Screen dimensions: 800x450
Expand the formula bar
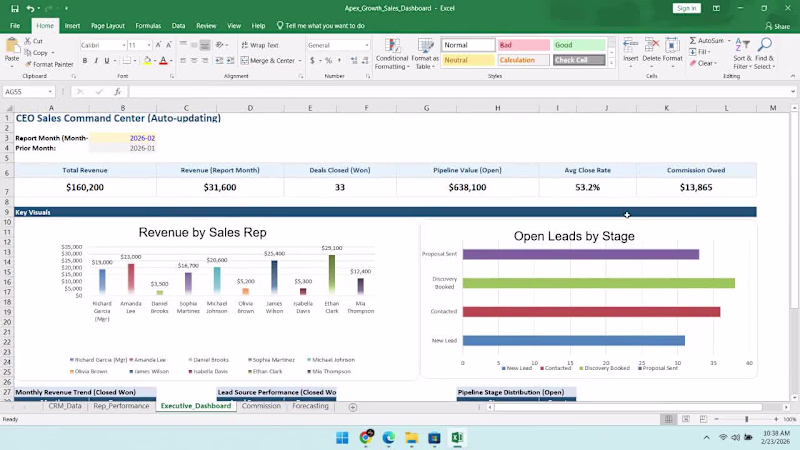792,92
